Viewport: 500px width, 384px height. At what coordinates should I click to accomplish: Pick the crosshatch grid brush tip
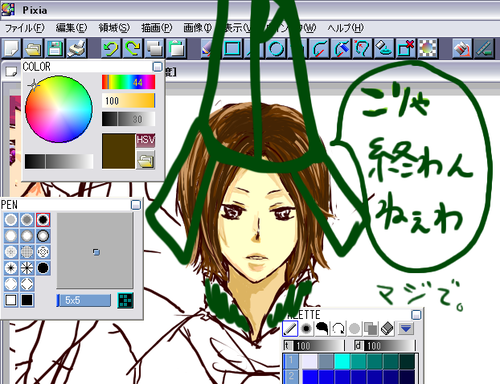tap(27, 252)
